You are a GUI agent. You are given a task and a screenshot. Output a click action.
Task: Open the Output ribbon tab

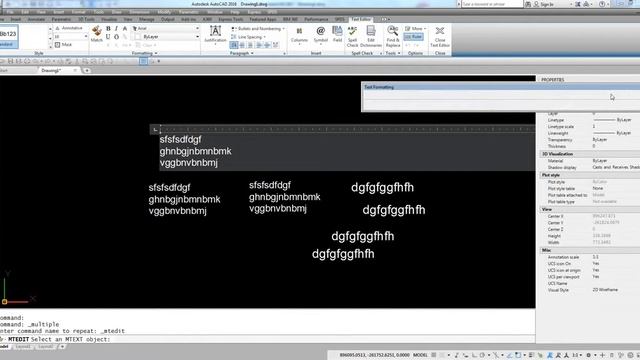pyautogui.click(x=167, y=19)
